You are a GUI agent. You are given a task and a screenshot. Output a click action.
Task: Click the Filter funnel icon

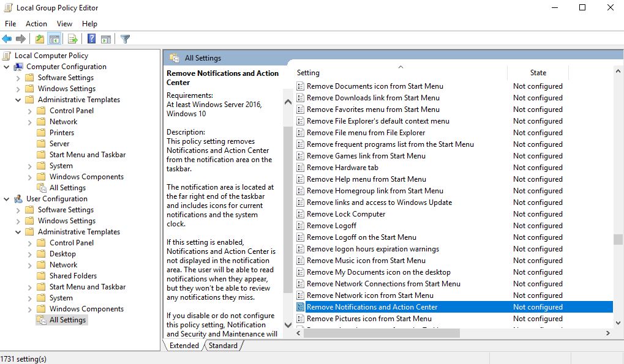pos(125,39)
